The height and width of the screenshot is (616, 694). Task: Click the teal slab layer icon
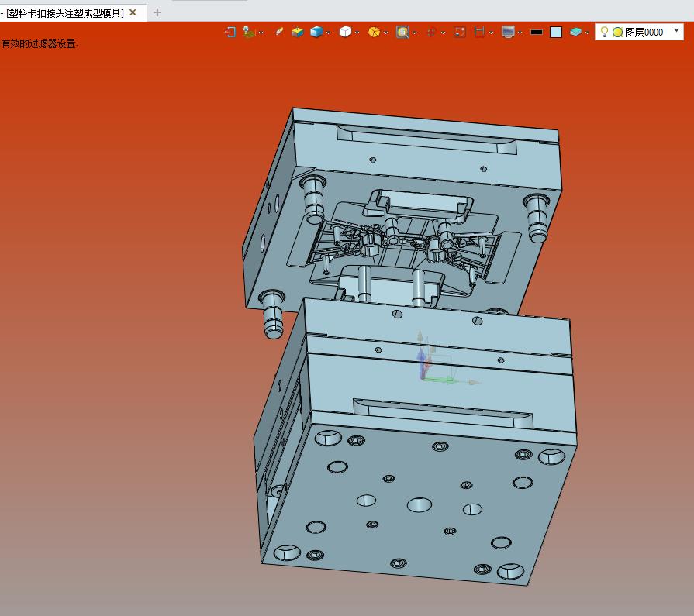click(575, 32)
